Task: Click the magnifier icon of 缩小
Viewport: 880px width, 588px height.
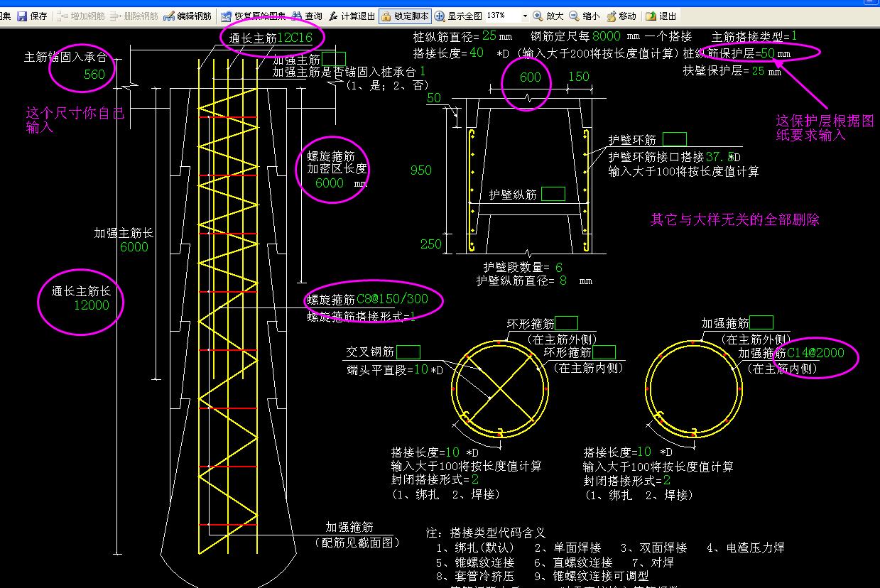Action: click(x=574, y=16)
